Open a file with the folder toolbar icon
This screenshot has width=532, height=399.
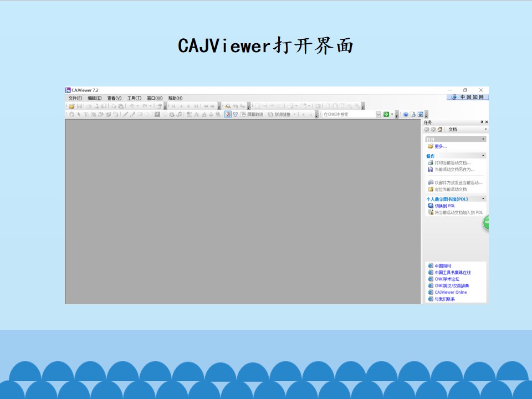coord(71,106)
